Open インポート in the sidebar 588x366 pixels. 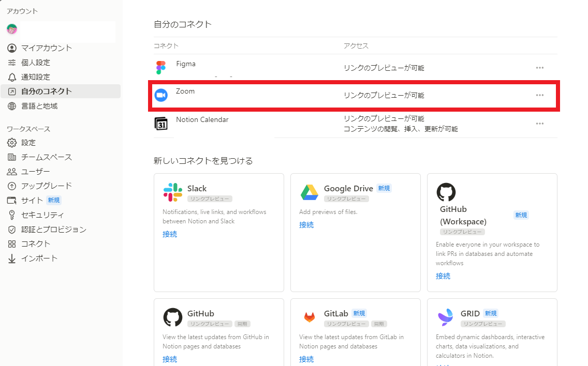click(x=39, y=258)
